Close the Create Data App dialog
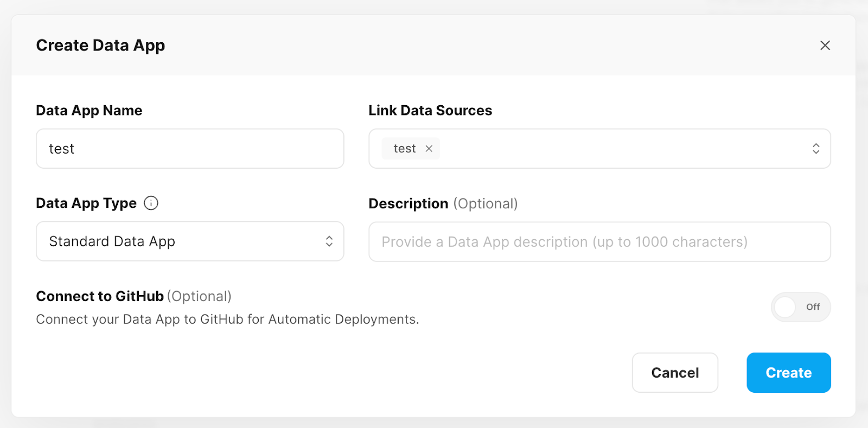 coord(825,46)
